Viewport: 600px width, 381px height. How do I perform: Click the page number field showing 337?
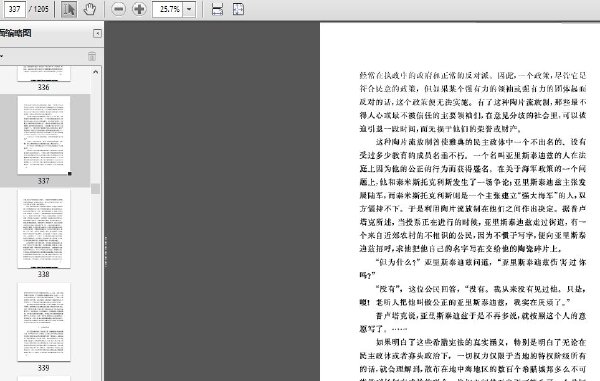point(15,9)
